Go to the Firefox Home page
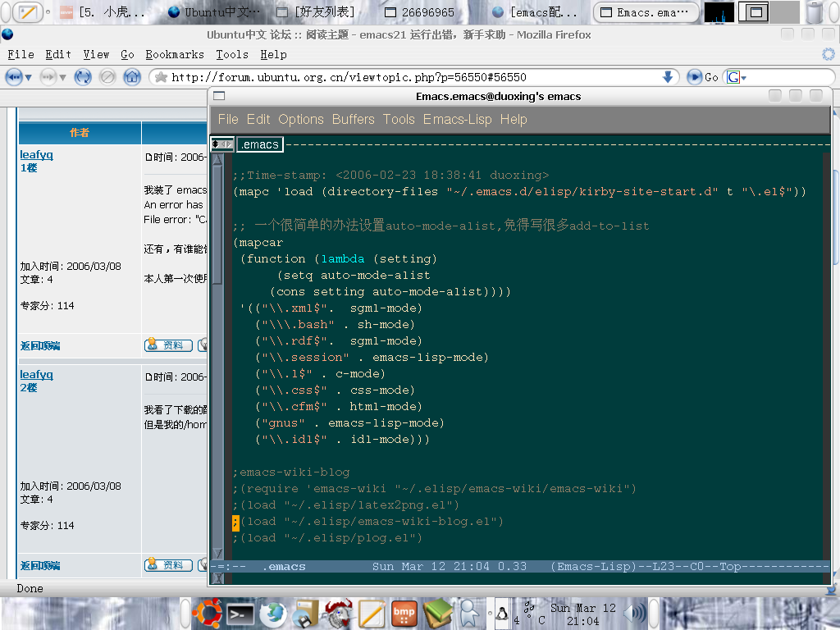 coord(132,77)
